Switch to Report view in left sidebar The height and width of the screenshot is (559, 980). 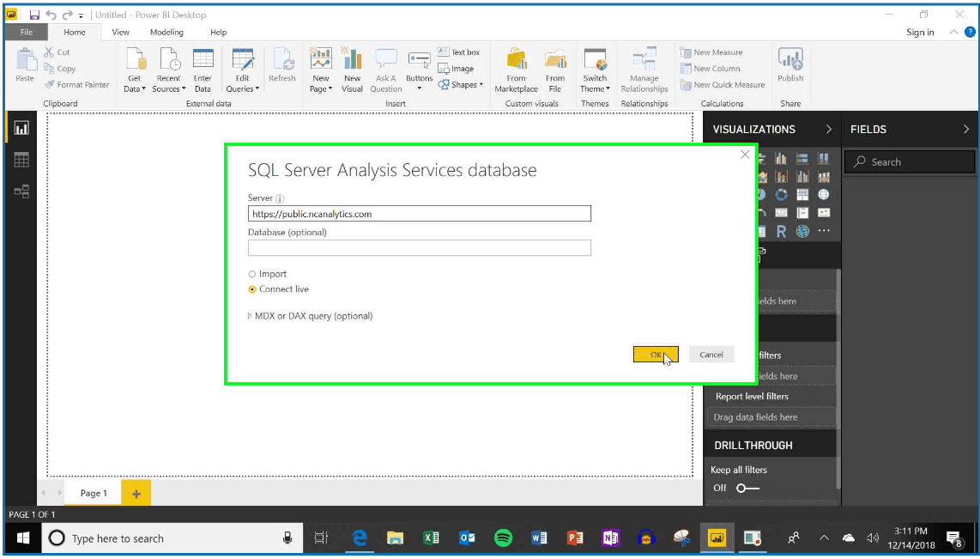(21, 129)
